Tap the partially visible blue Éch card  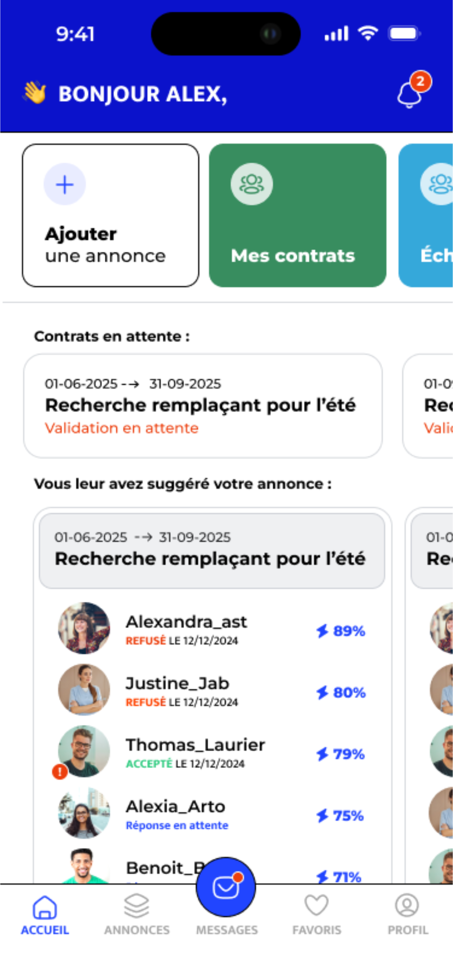[425, 215]
